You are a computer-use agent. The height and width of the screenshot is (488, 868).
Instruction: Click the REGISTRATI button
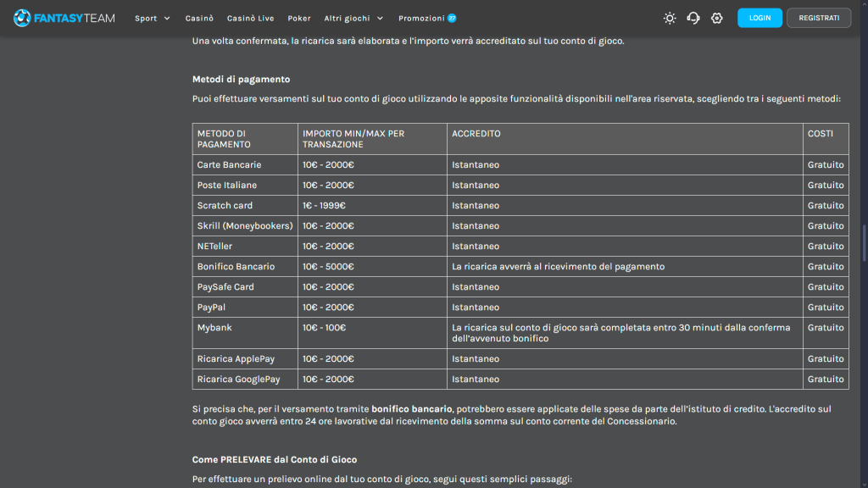coord(818,17)
